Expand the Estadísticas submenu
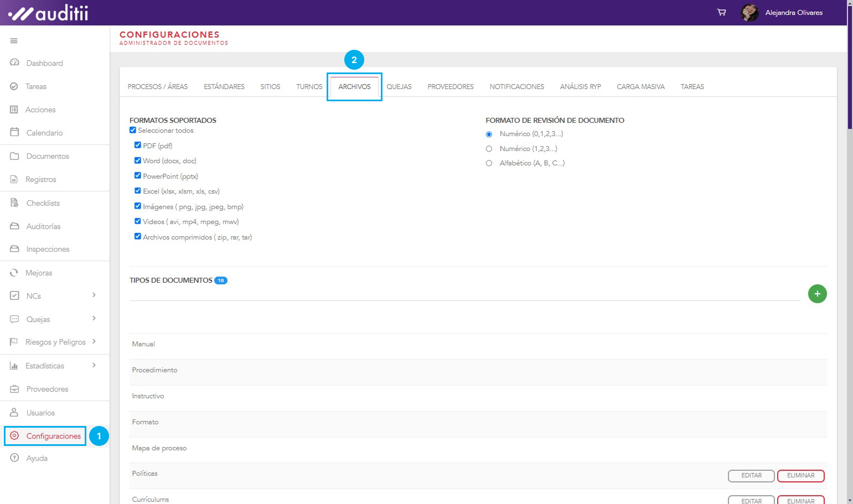 click(94, 365)
